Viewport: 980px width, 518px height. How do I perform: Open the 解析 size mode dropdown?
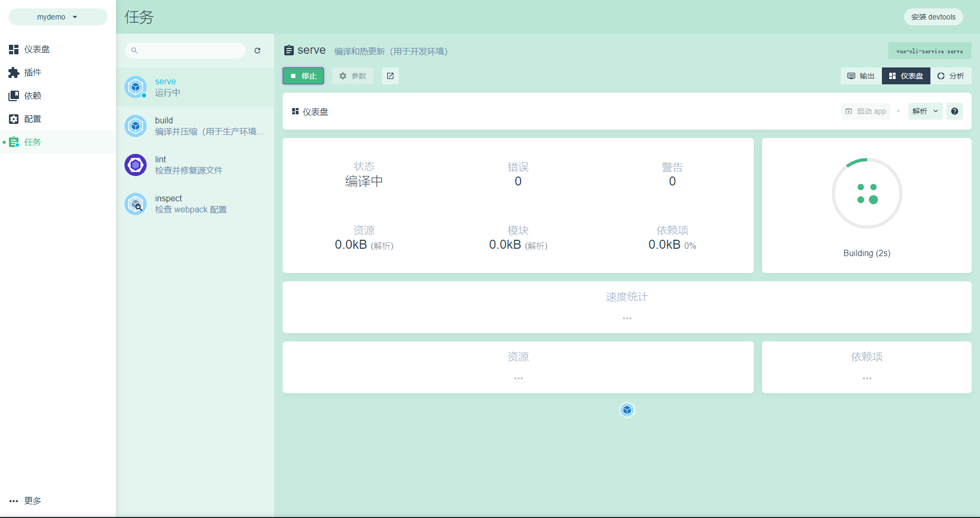pos(925,111)
